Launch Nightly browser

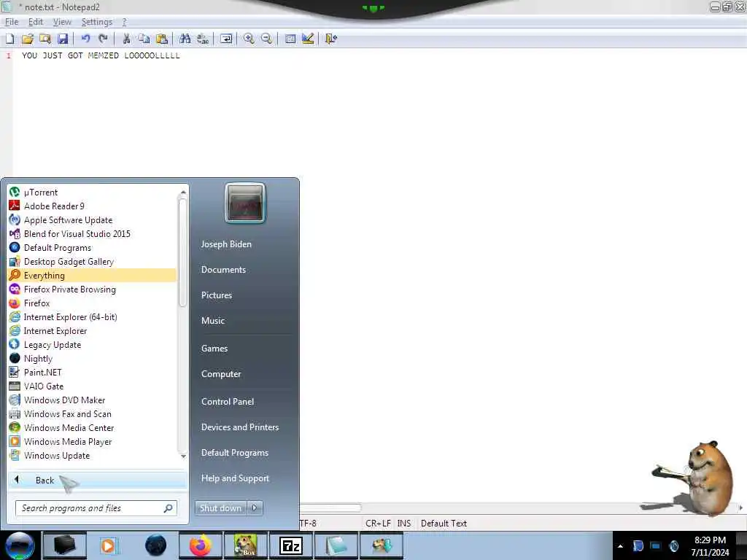coord(93,359)
